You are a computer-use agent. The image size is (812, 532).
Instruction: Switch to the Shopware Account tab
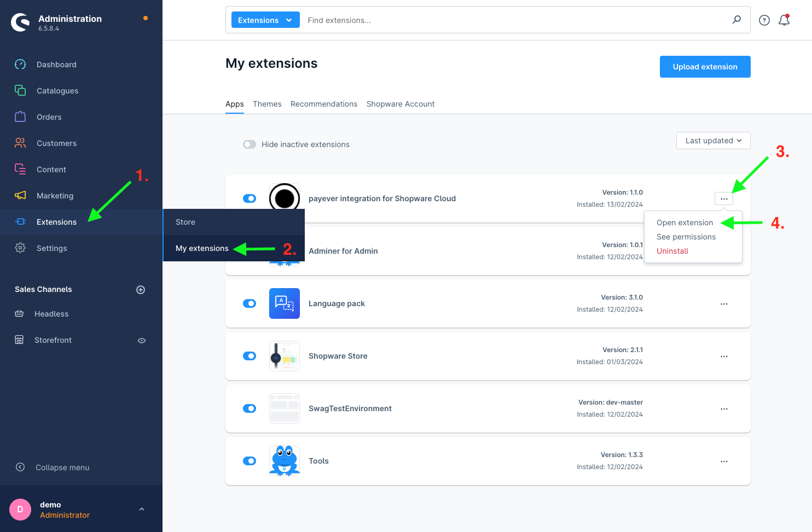pyautogui.click(x=401, y=104)
